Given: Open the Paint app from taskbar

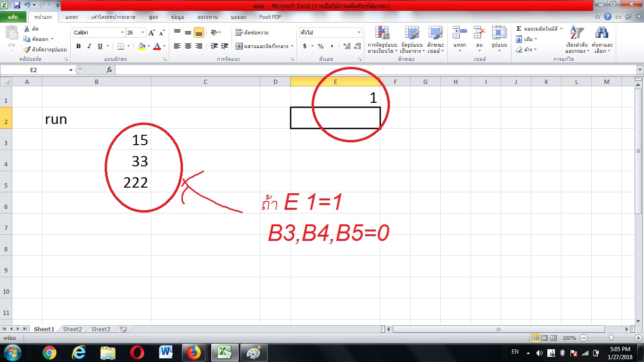Looking at the screenshot, I should pyautogui.click(x=254, y=353).
